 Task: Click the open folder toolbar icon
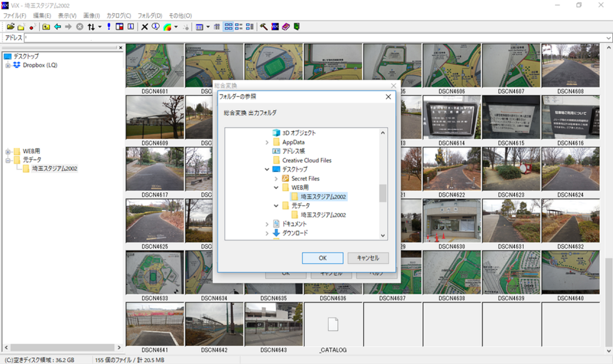11,26
